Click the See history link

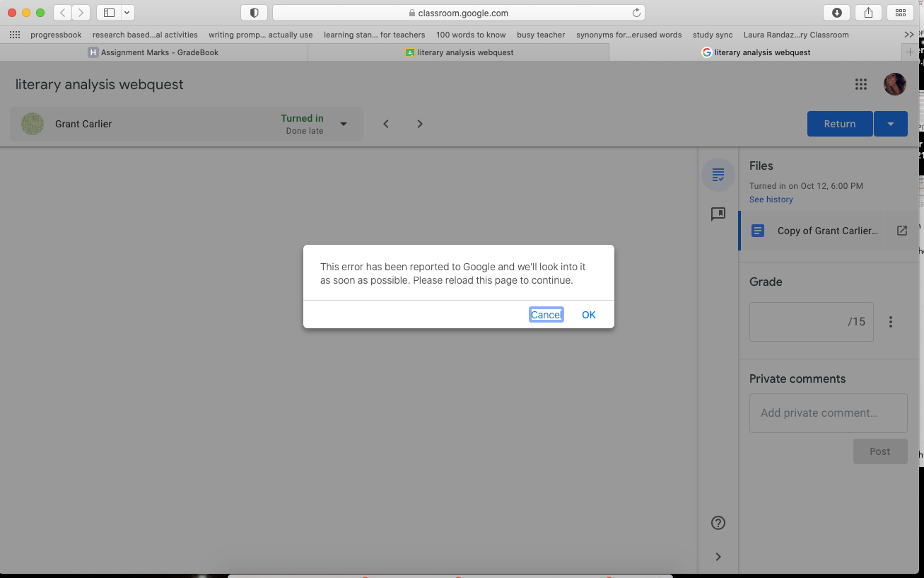pos(771,200)
